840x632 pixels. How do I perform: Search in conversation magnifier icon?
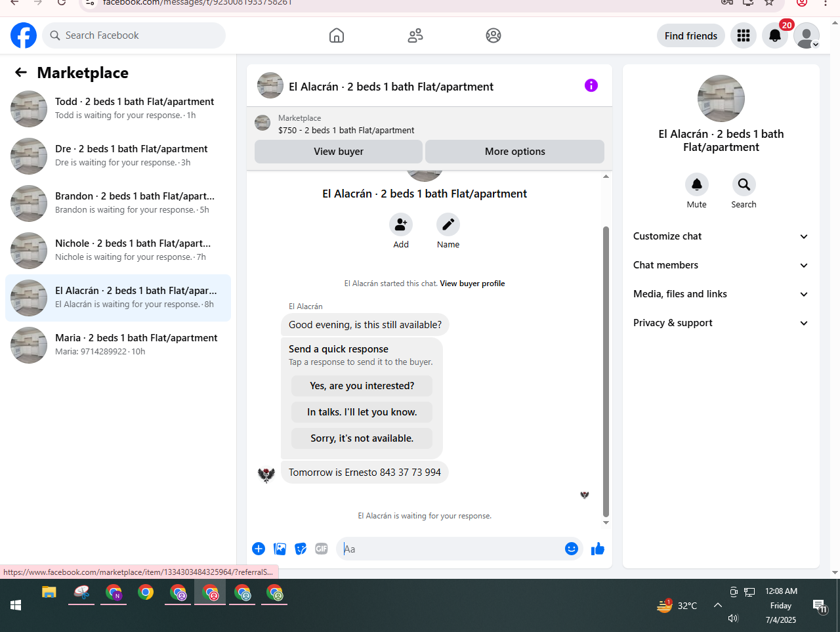pyautogui.click(x=744, y=184)
